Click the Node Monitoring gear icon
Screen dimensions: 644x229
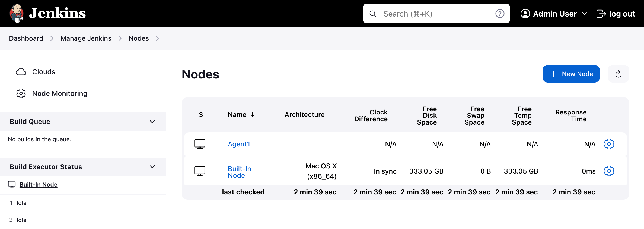(21, 93)
